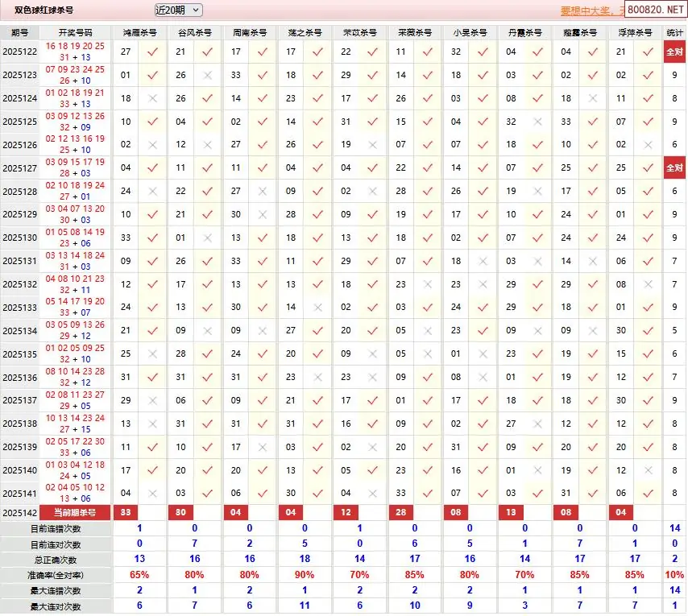This screenshot has width=688, height=616.
Task: Click the X mark for 周南杀号 in row 2025128
Action: tap(263, 192)
